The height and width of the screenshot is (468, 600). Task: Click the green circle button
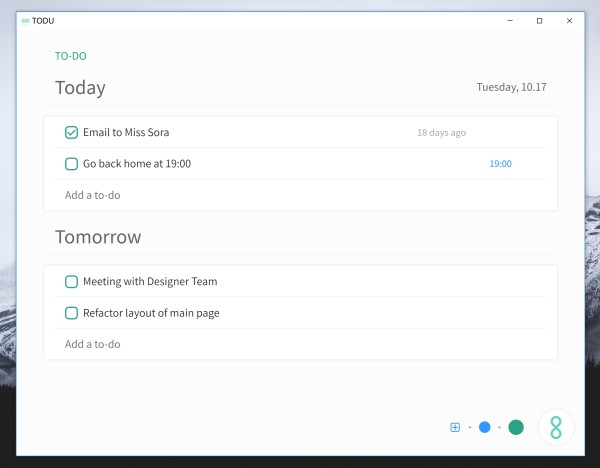pos(516,427)
